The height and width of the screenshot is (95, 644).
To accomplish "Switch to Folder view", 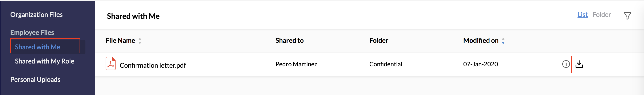I will click(x=602, y=15).
